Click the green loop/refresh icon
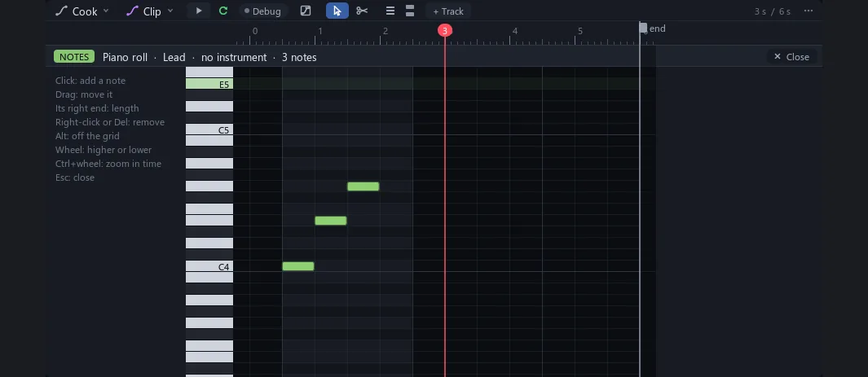868x377 pixels. 223,11
